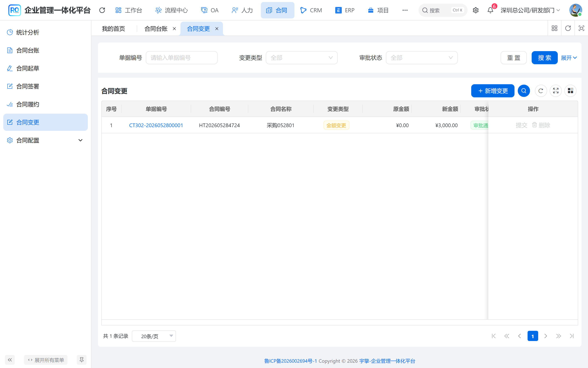This screenshot has height=368, width=588.
Task: Open link CT302-2026052800001
Action: click(156, 125)
